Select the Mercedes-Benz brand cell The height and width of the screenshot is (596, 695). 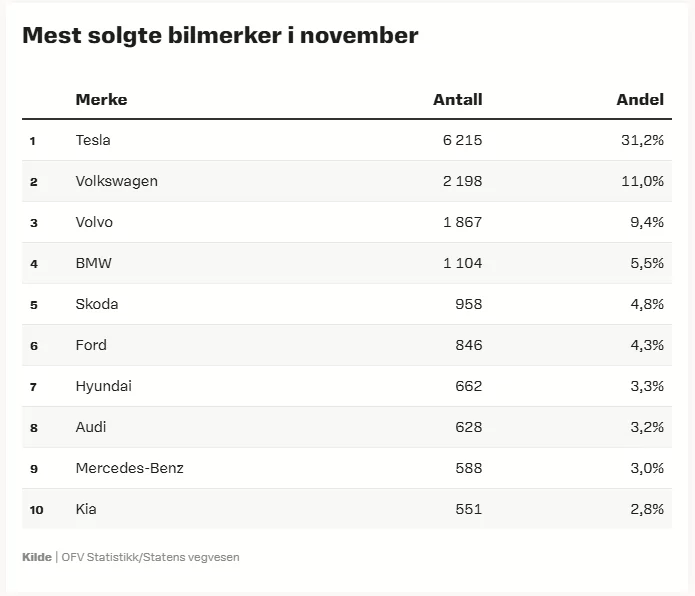pyautogui.click(x=129, y=468)
